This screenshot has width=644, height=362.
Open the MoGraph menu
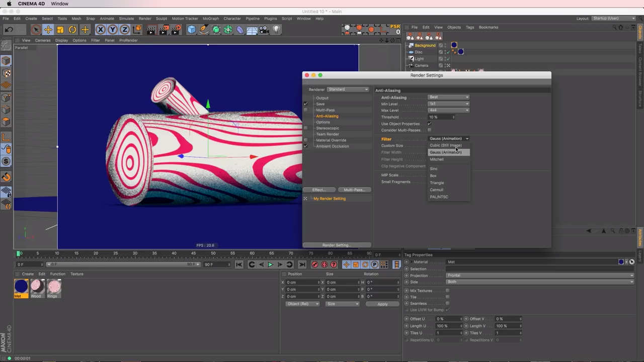coord(210,19)
